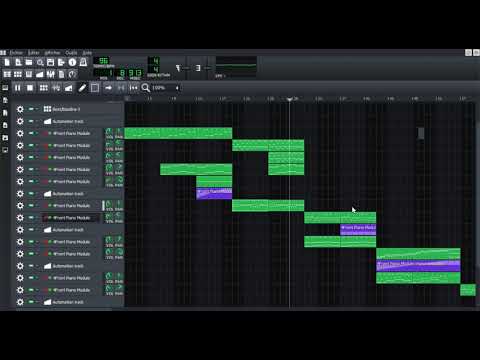Adjust the master volume slider
Image resolution: width=480 pixels, height=360 pixels.
point(186,68)
